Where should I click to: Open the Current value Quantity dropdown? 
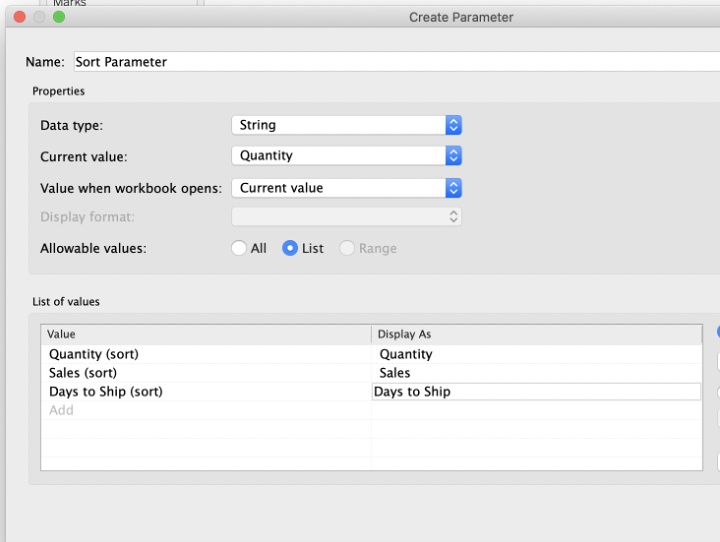(346, 156)
